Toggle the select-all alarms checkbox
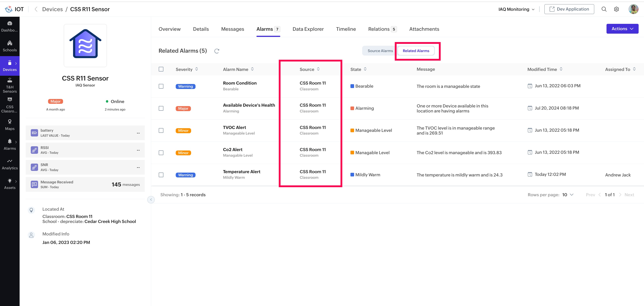The width and height of the screenshot is (644, 306). click(161, 69)
